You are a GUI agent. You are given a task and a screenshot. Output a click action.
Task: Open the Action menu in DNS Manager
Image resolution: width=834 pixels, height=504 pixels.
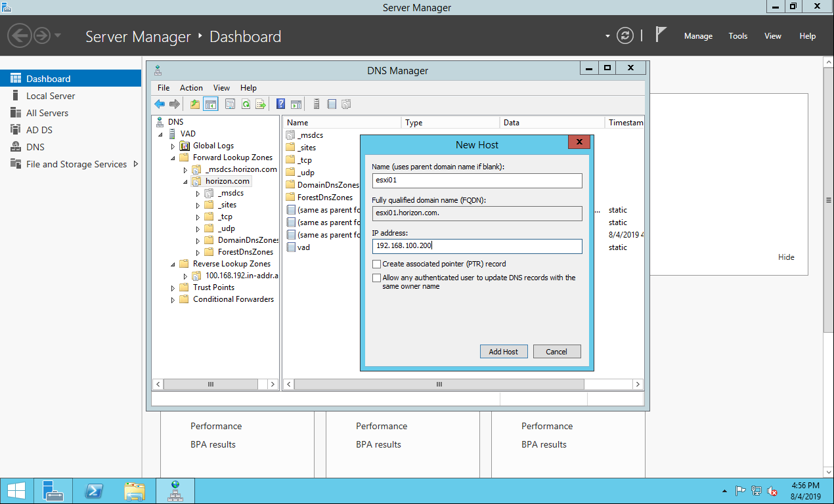191,88
